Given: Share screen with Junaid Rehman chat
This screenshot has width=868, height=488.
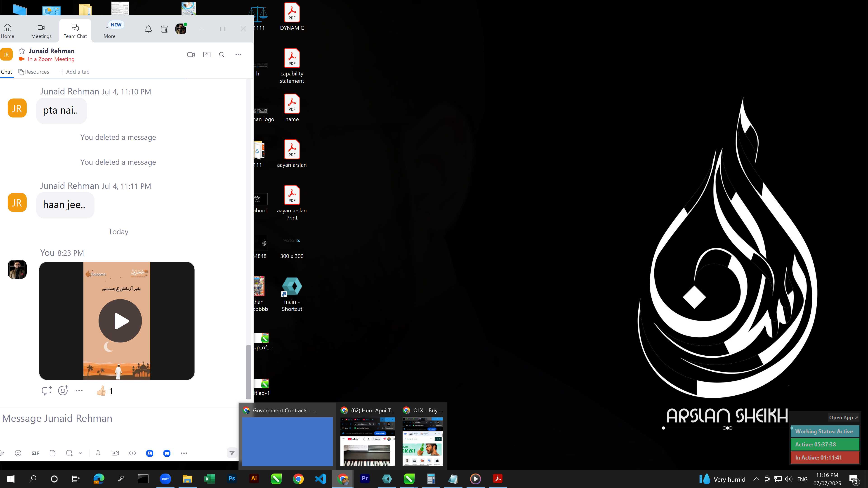Looking at the screenshot, I should pos(207,54).
